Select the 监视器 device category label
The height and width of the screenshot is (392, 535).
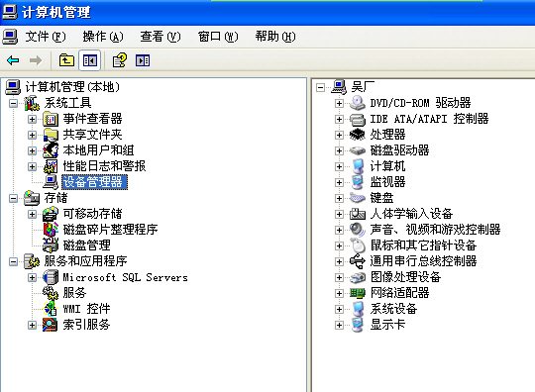[x=387, y=182]
